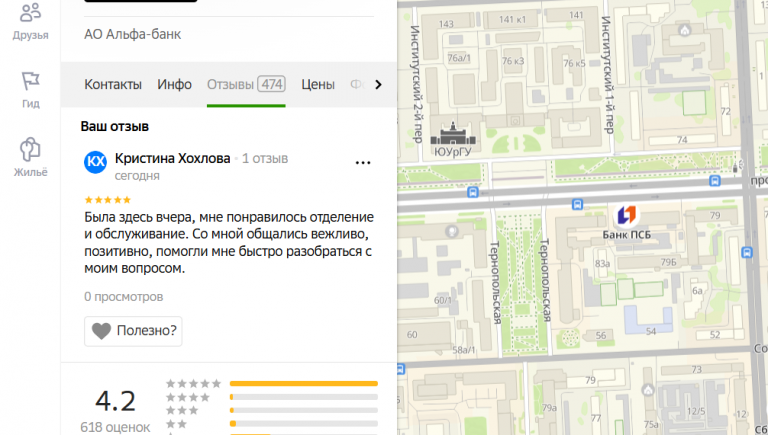
Task: Click building 76 к3 on the map
Action: [x=513, y=61]
